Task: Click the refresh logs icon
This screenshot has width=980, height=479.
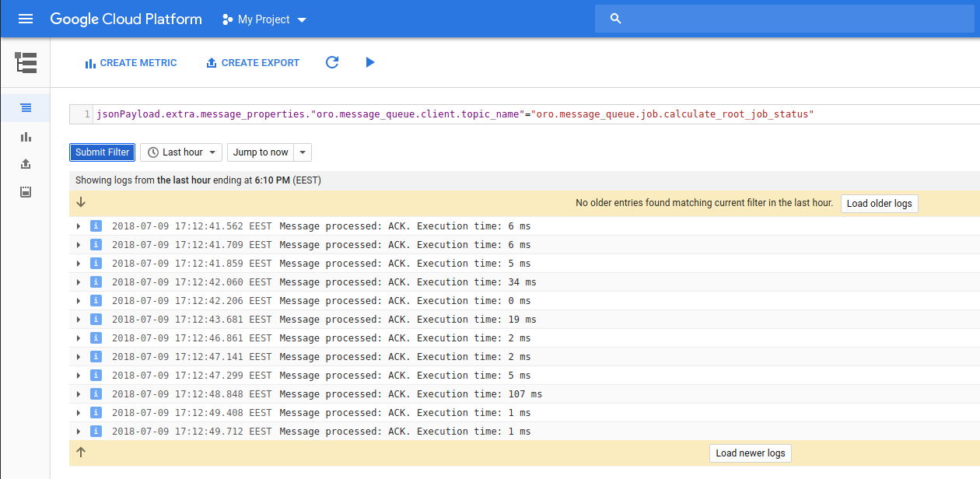Action: 332,62
